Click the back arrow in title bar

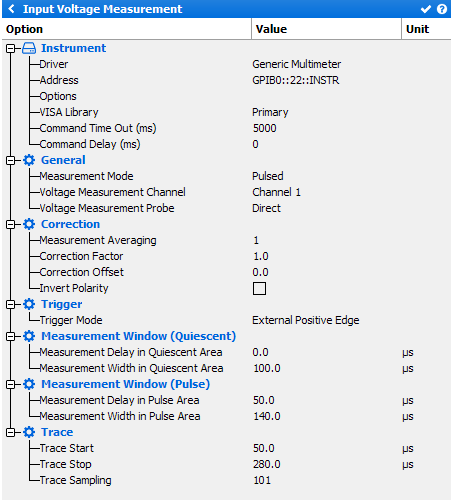point(11,9)
